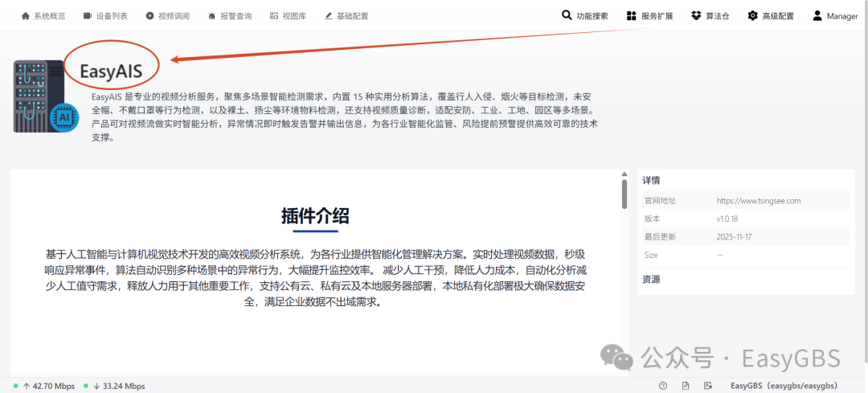This screenshot has width=868, height=393.
Task: Open the https://www.tsingsee.com link
Action: pos(759,201)
